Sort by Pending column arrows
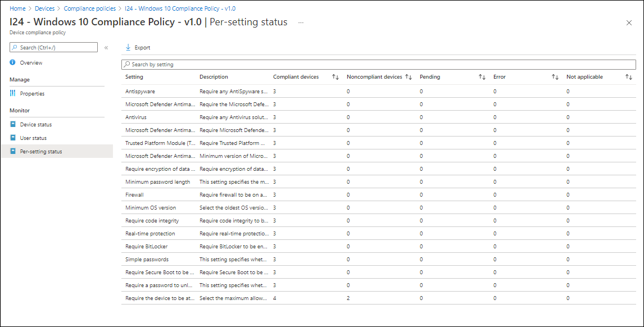644x327 pixels. [x=482, y=77]
